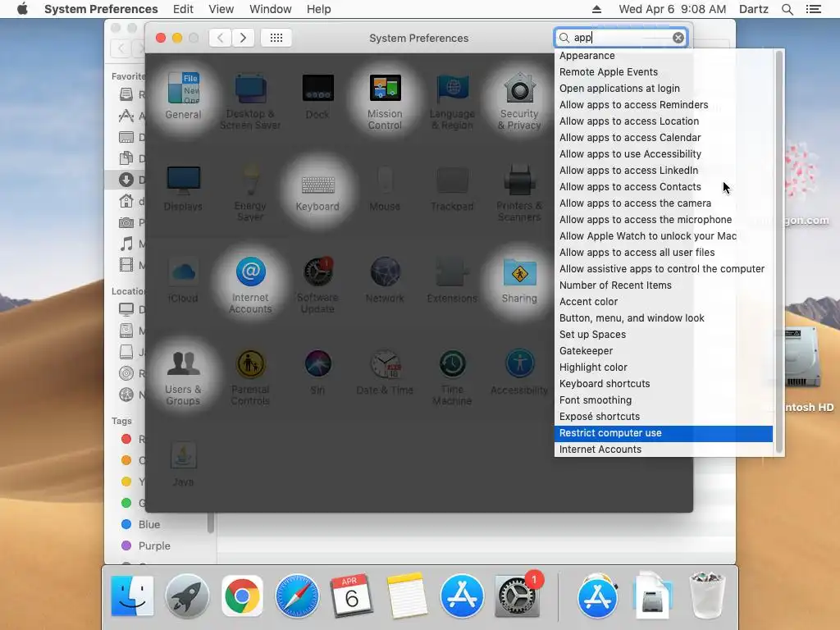Screen dimensions: 840x630
Task: Click the Show All grid button
Action: 276,38
